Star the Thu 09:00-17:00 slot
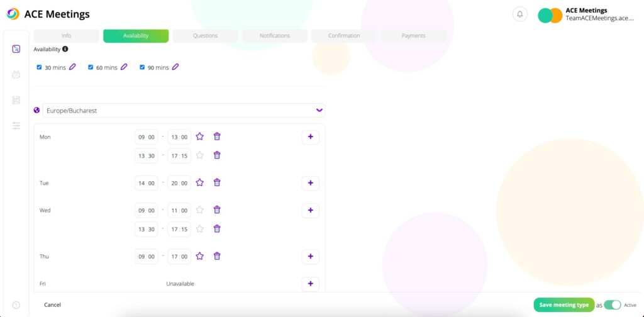 pos(199,256)
